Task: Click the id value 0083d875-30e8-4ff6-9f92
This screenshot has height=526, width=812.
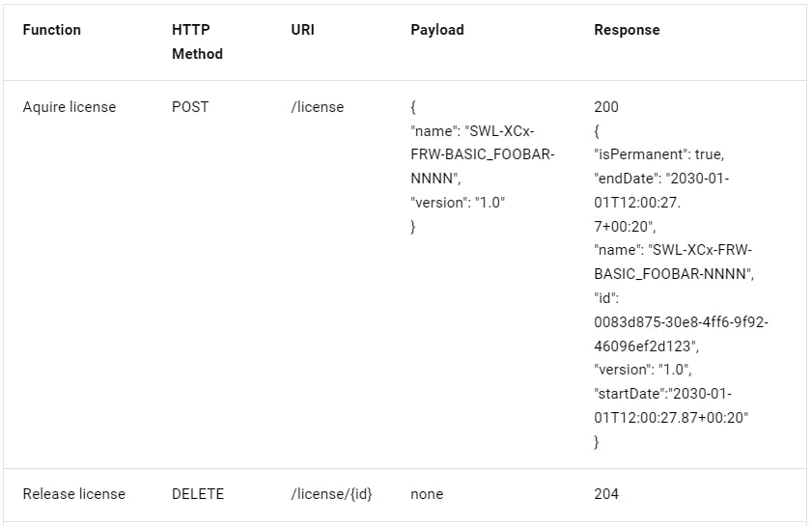Action: coord(681,322)
